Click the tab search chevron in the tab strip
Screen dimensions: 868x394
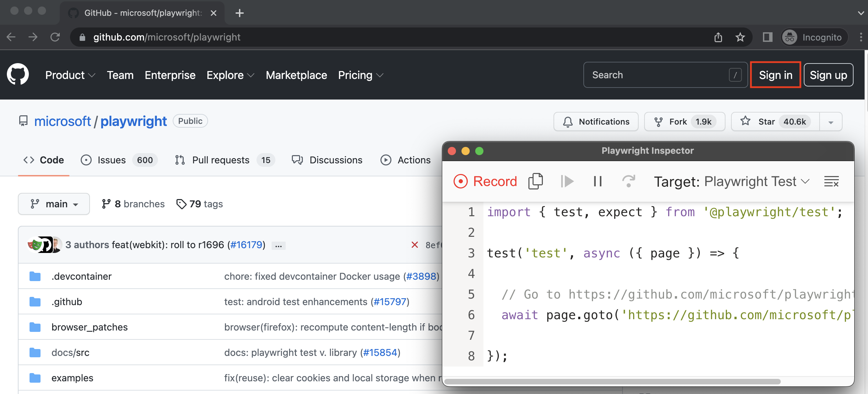pos(861,13)
